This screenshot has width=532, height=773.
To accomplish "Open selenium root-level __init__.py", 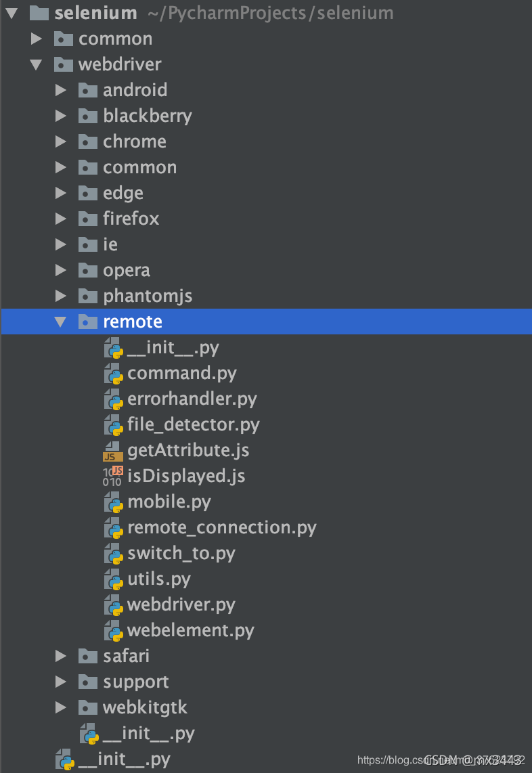I will (125, 759).
